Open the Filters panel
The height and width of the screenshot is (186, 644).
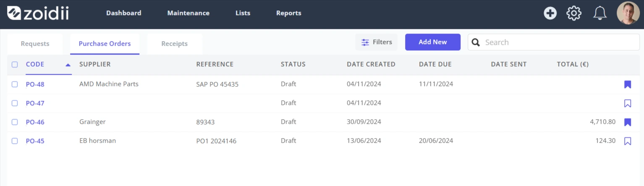coord(377,42)
